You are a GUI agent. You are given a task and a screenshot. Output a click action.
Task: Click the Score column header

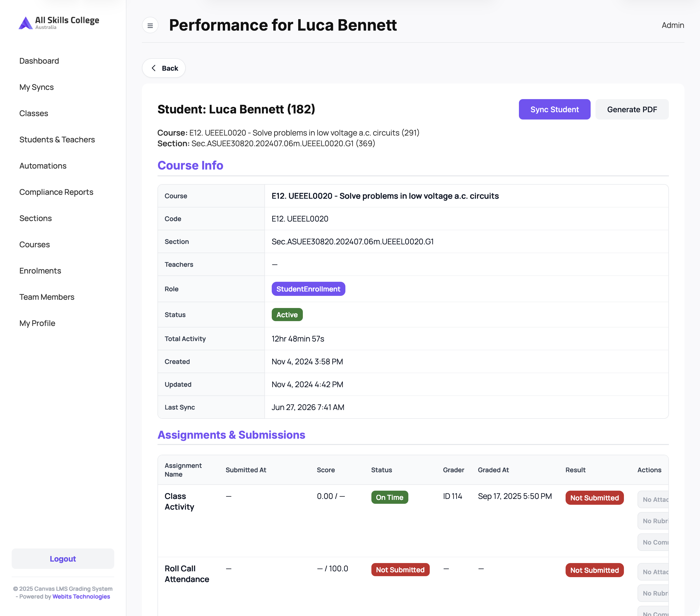click(x=326, y=470)
